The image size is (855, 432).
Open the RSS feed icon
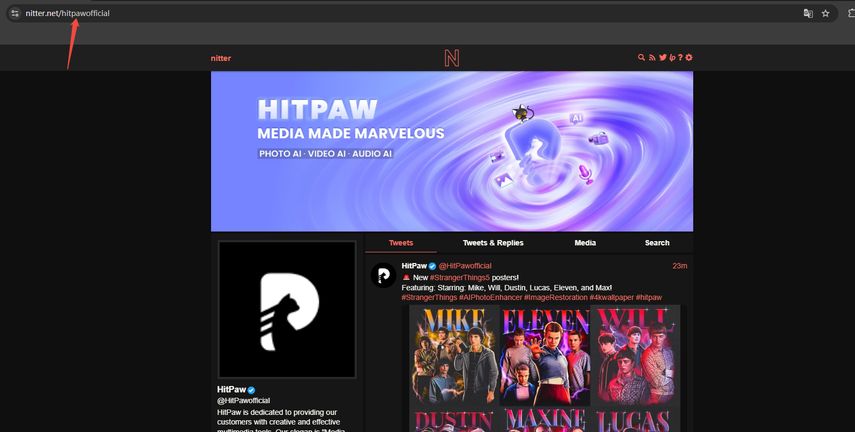652,58
